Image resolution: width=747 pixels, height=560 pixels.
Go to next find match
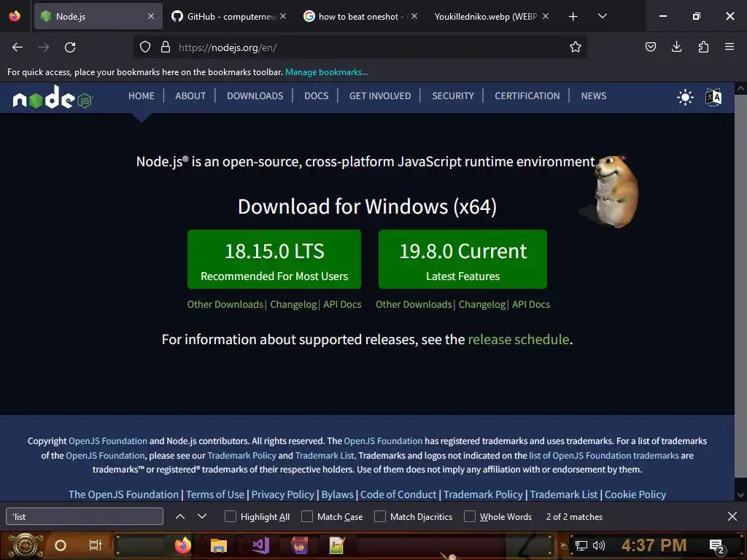(202, 516)
